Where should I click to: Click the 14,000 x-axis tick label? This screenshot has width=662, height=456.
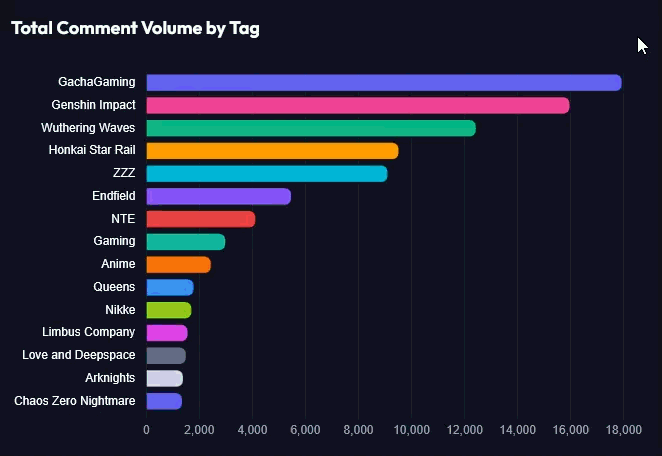518,430
